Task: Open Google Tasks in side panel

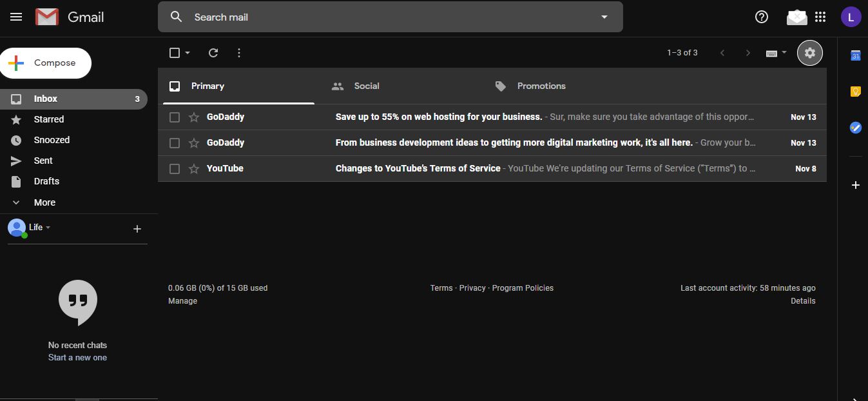Action: pyautogui.click(x=855, y=128)
